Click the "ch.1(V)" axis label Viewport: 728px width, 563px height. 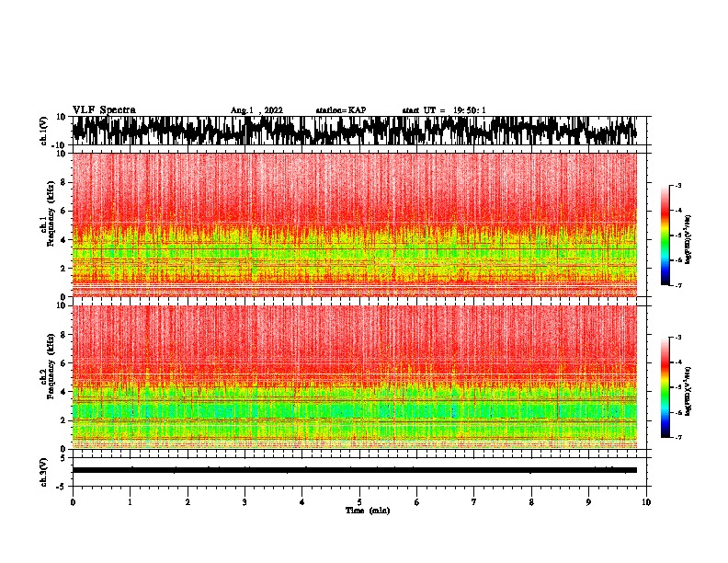44,131
